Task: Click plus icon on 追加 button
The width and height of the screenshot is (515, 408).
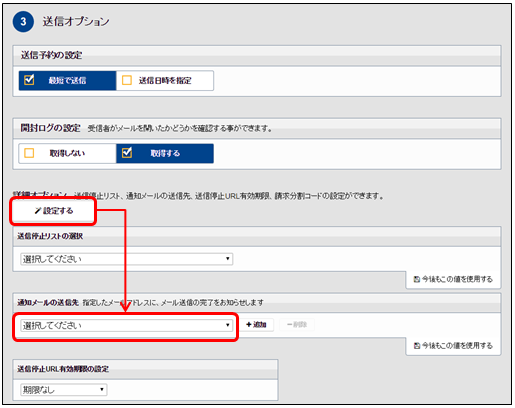Action: point(249,325)
